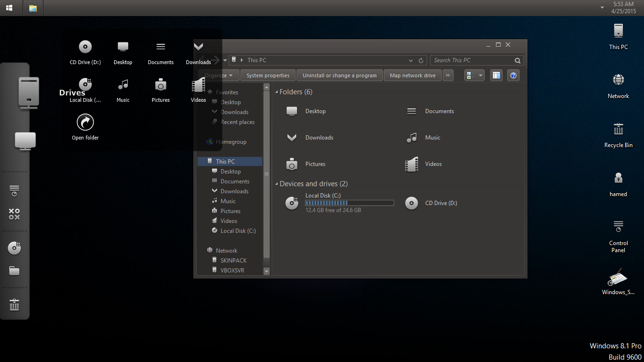
Task: Click System properties in the toolbar
Action: click(x=268, y=75)
